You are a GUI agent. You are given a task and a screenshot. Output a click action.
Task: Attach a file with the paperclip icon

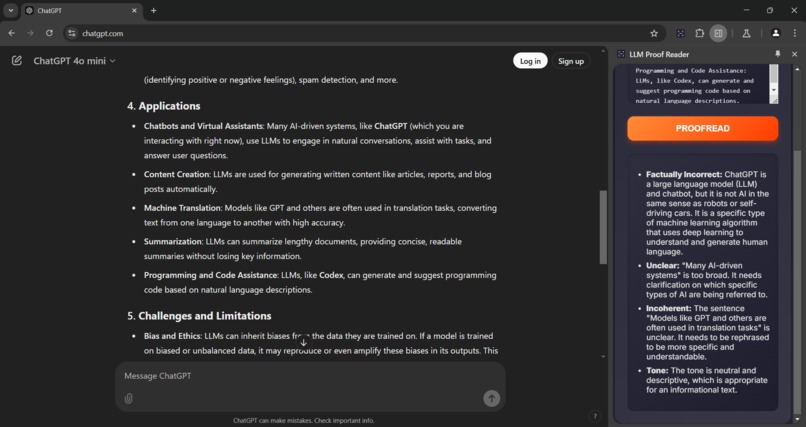tap(129, 398)
